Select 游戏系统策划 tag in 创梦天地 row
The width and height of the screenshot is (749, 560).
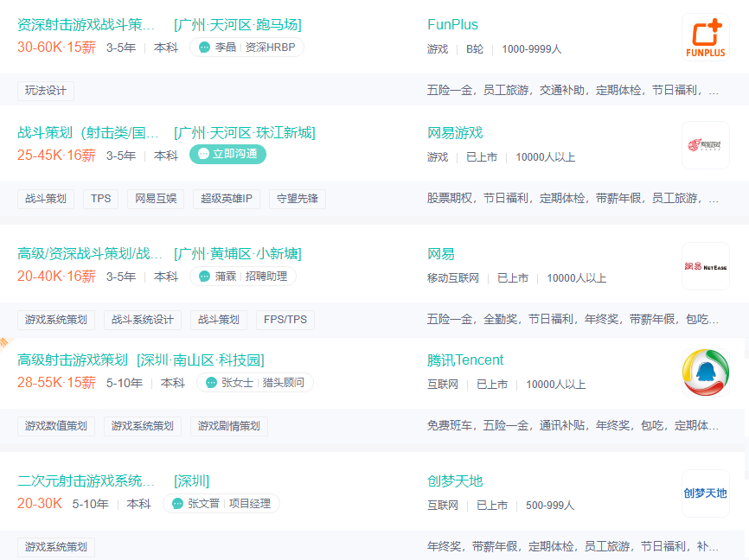pyautogui.click(x=56, y=547)
